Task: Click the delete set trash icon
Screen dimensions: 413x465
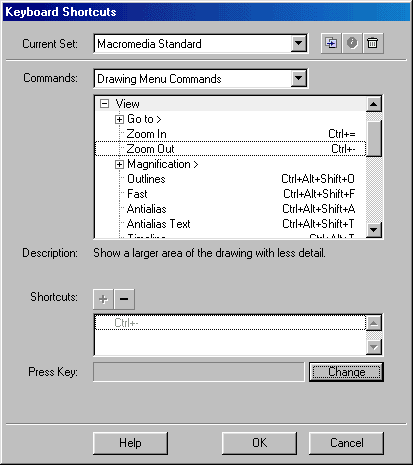Action: [373, 43]
